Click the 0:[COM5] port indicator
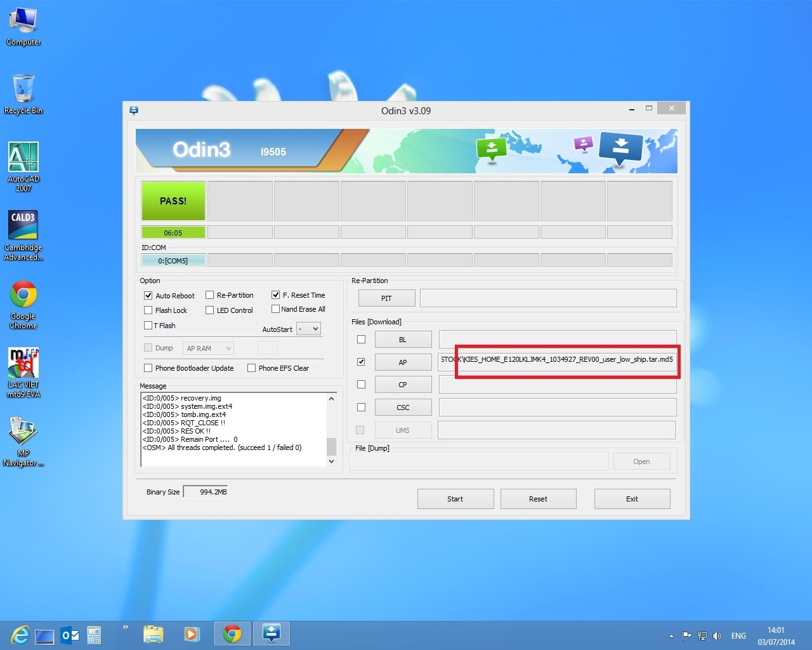 [x=173, y=261]
